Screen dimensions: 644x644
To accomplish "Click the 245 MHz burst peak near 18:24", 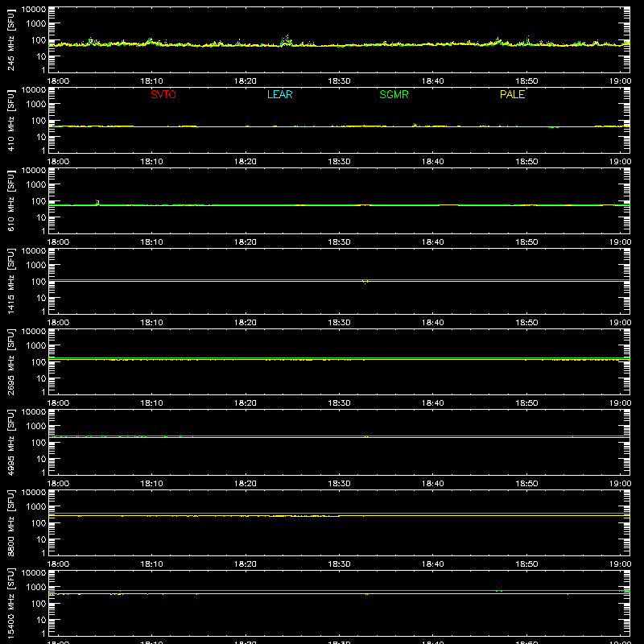I will (x=287, y=39).
